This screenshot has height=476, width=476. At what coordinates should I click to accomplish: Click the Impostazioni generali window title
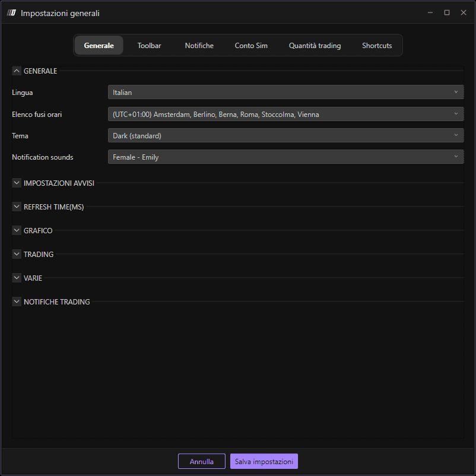(60, 14)
